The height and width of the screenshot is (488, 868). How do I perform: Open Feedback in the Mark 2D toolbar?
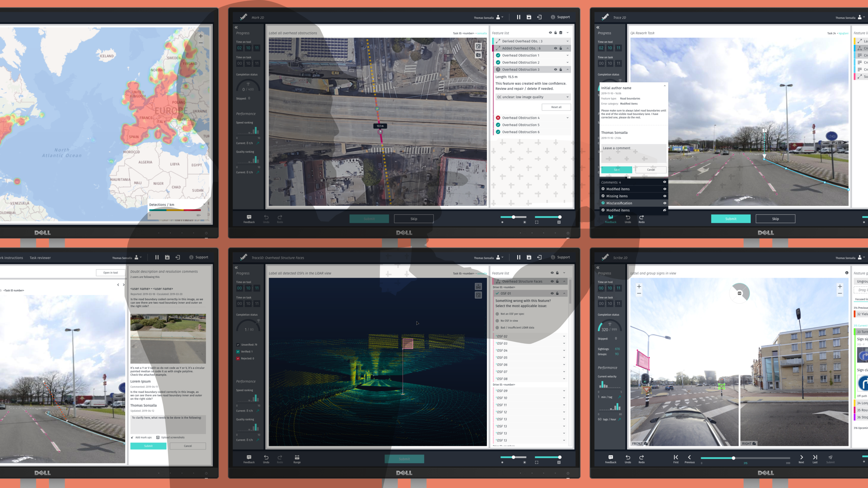249,219
